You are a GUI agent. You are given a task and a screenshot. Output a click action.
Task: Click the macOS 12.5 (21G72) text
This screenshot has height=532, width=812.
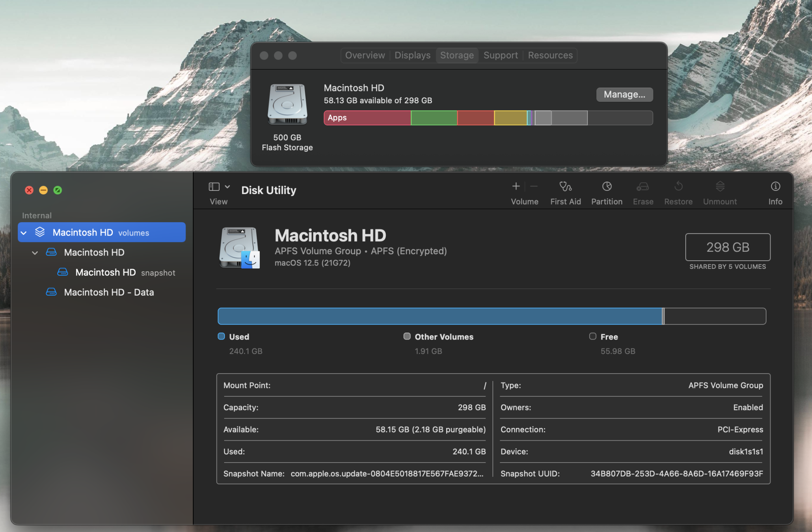coord(312,263)
